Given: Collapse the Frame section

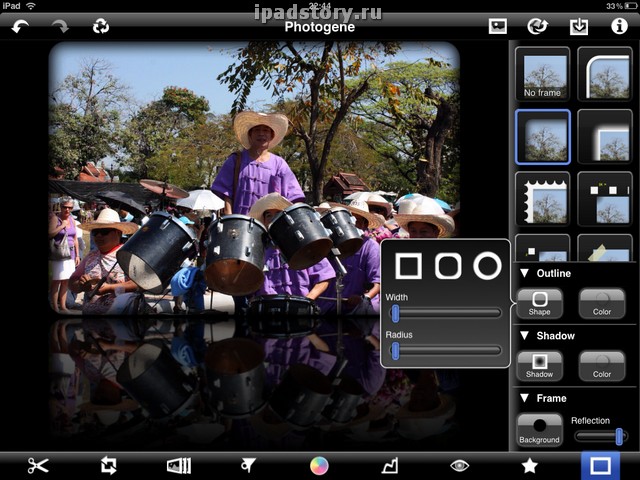Looking at the screenshot, I should tap(524, 398).
